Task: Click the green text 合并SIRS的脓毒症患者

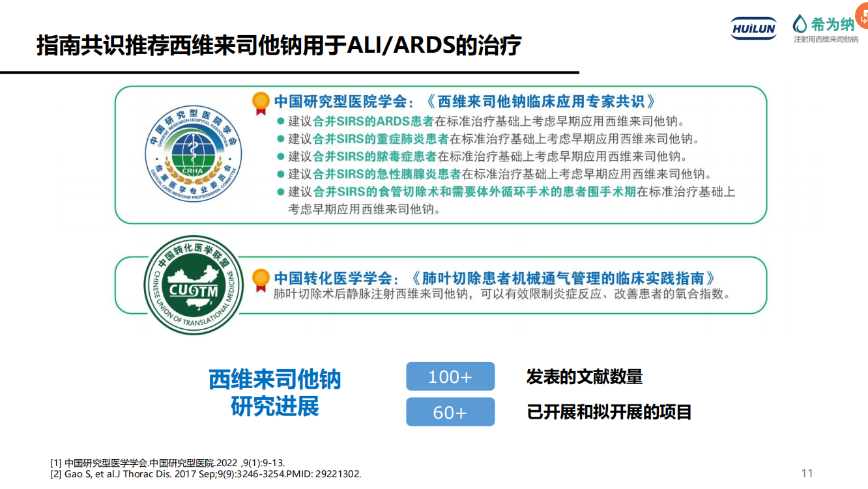Action: click(375, 157)
